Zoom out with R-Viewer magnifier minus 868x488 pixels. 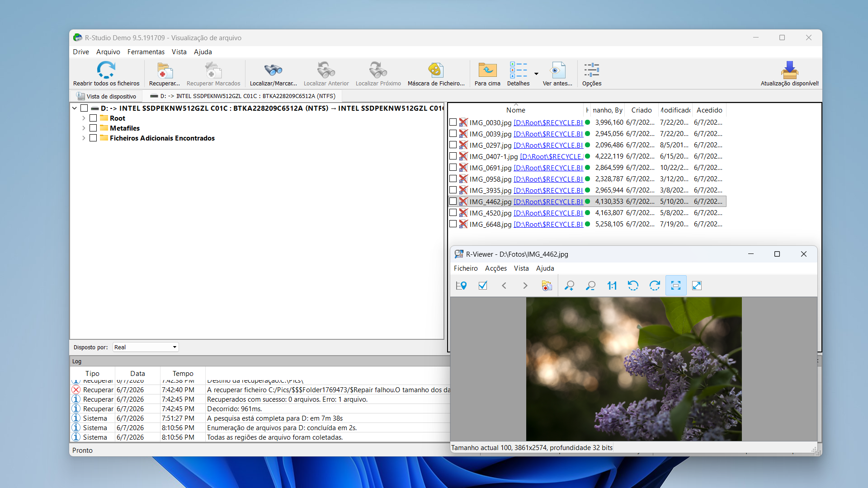click(x=590, y=286)
